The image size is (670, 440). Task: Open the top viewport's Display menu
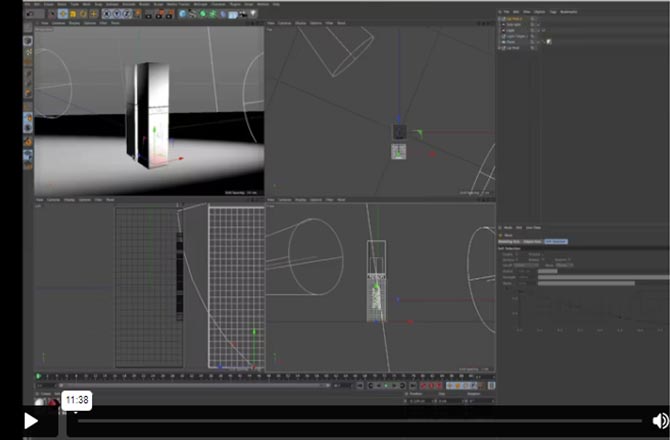301,23
